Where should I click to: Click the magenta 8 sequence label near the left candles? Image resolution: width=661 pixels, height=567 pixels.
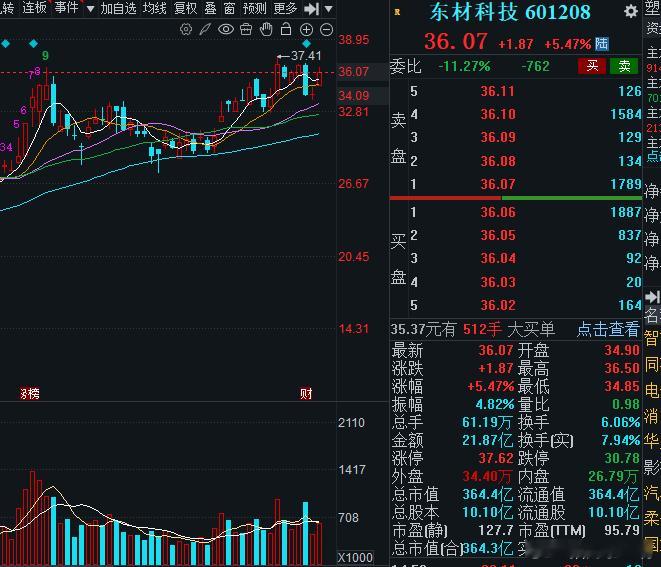[x=38, y=71]
